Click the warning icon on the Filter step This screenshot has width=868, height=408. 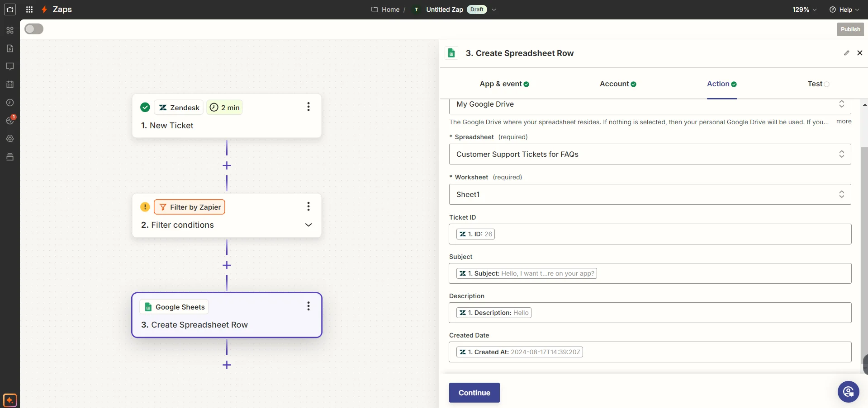point(145,207)
